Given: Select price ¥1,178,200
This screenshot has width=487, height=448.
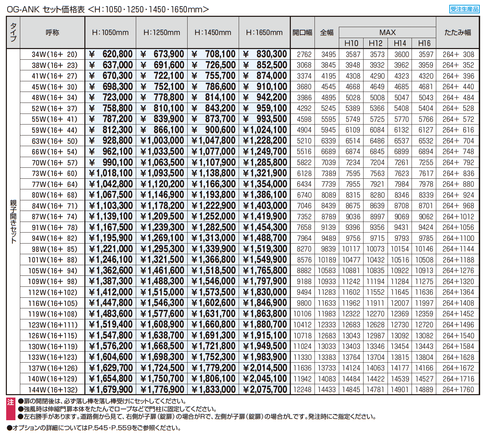Looking at the screenshot, I should pyautogui.click(x=162, y=206).
